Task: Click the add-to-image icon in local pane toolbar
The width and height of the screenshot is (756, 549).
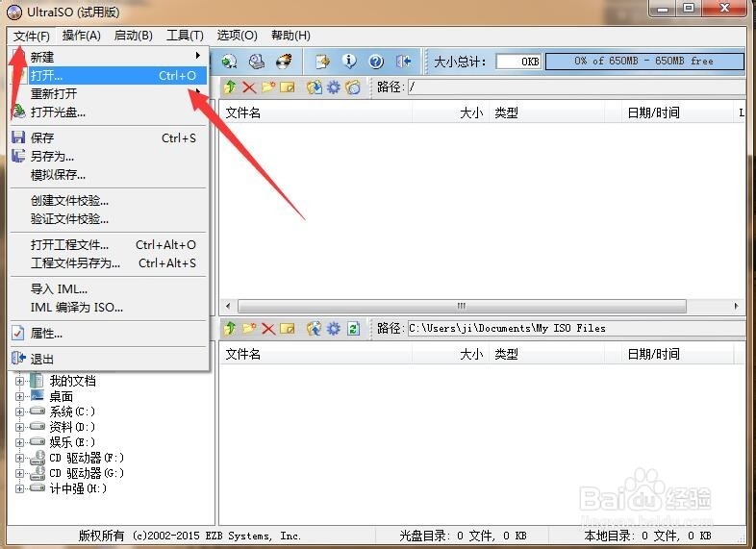Action: pos(315,329)
